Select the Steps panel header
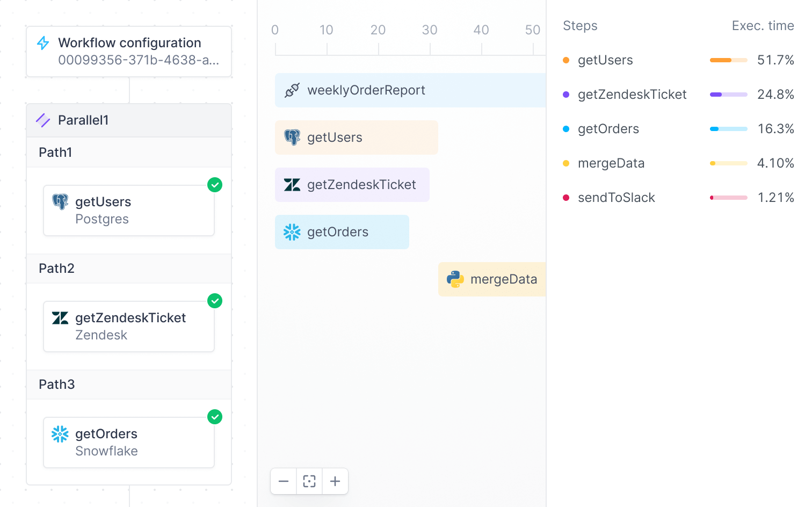812x507 pixels. (x=580, y=25)
